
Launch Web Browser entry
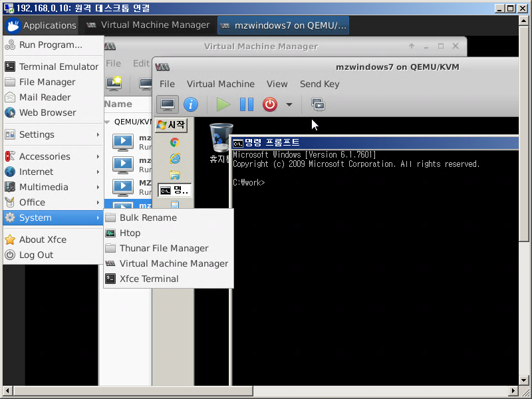[53, 112]
